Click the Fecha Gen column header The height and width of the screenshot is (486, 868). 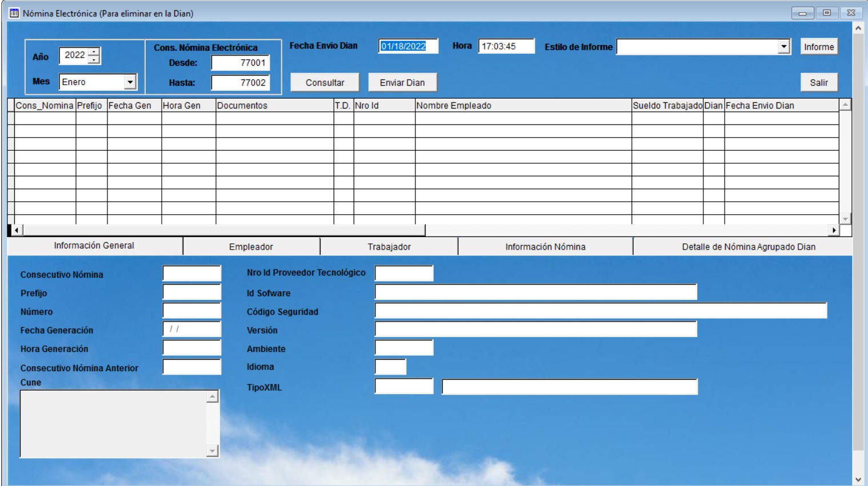click(134, 105)
